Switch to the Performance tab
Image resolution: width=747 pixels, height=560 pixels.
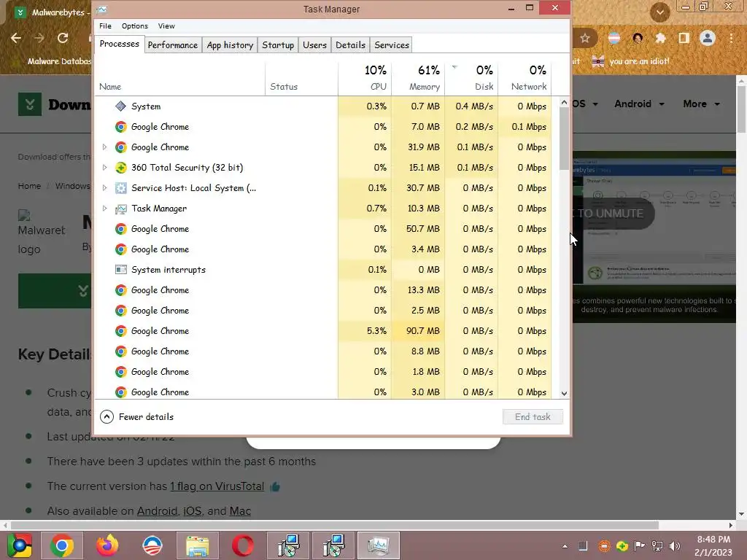click(172, 44)
